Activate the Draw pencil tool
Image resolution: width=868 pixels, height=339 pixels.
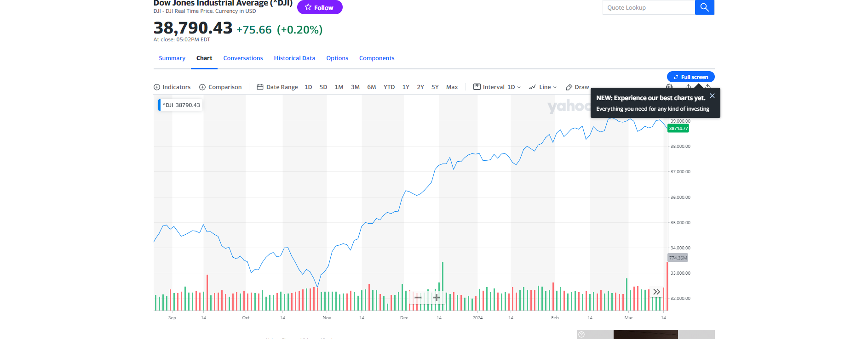click(577, 87)
